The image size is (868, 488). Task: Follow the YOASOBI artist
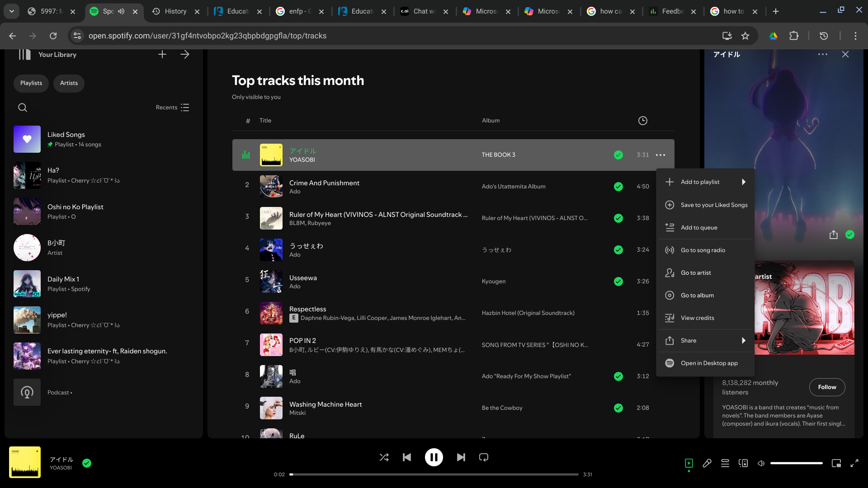827,387
